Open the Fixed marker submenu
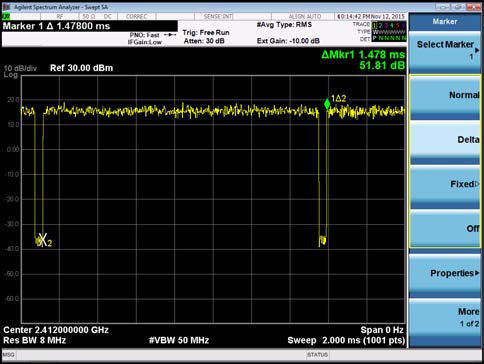484x364 pixels. [445, 187]
